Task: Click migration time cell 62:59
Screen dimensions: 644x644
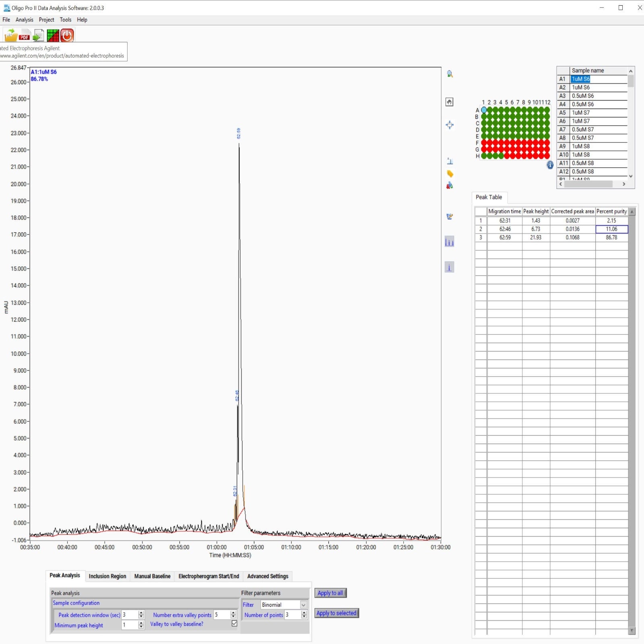Action: (x=505, y=237)
